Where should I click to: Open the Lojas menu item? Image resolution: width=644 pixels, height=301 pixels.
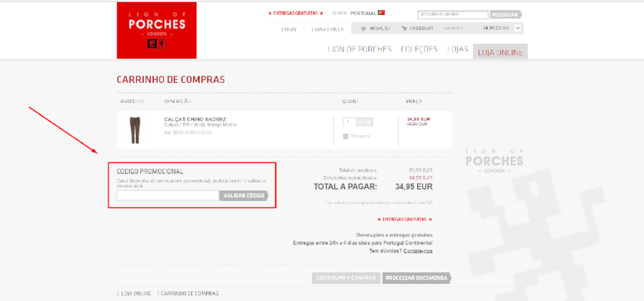[457, 49]
